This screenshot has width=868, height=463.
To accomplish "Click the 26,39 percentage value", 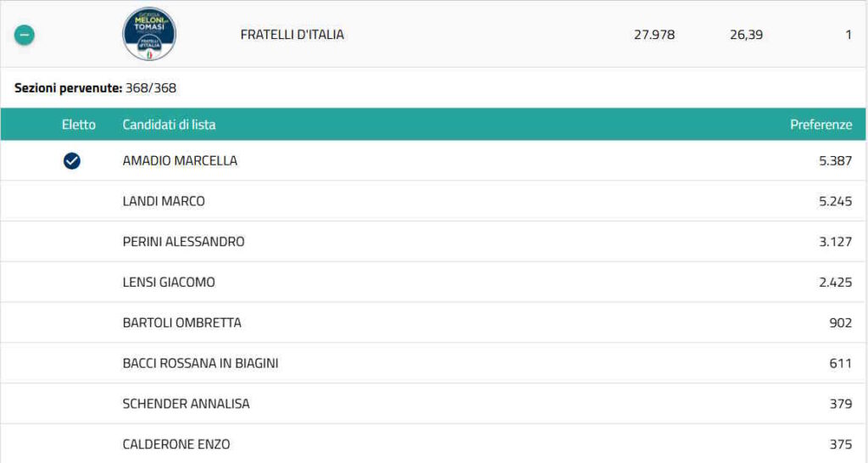I will tap(746, 35).
